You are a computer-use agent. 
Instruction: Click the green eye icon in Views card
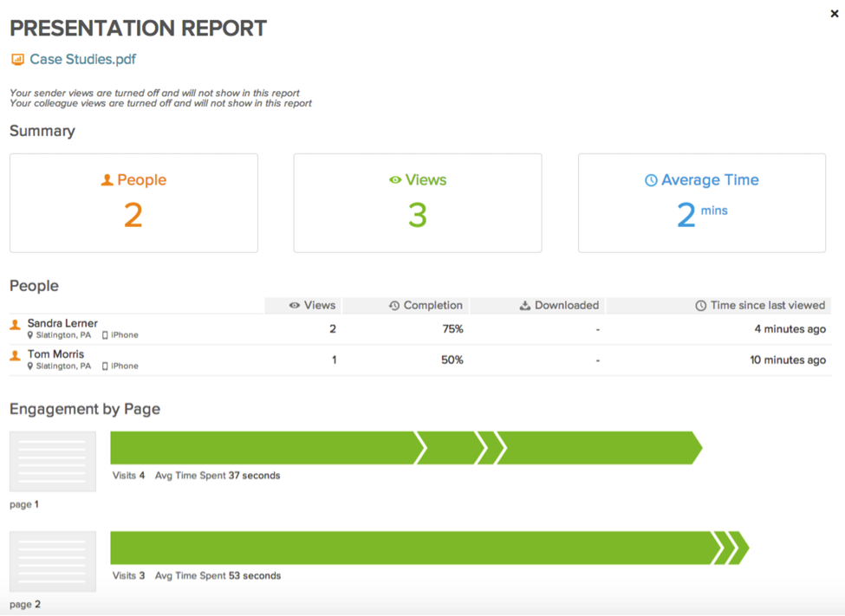pos(395,180)
